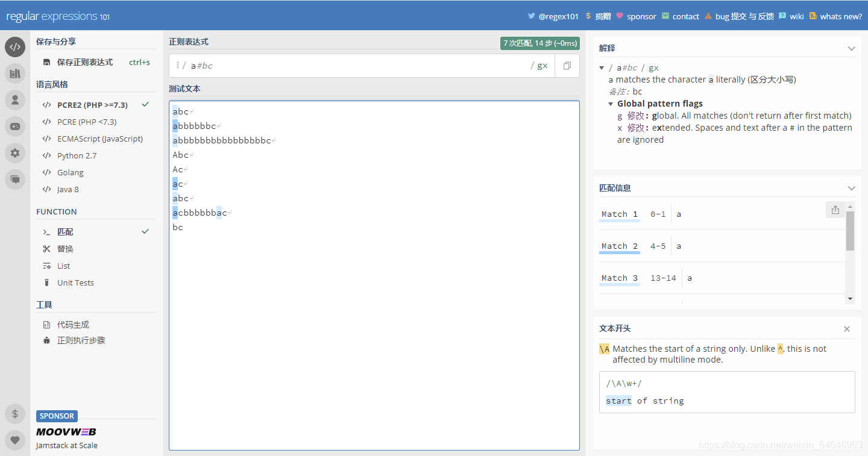Close the 文本开头 quick reference panel
The width and height of the screenshot is (868, 456).
(847, 329)
